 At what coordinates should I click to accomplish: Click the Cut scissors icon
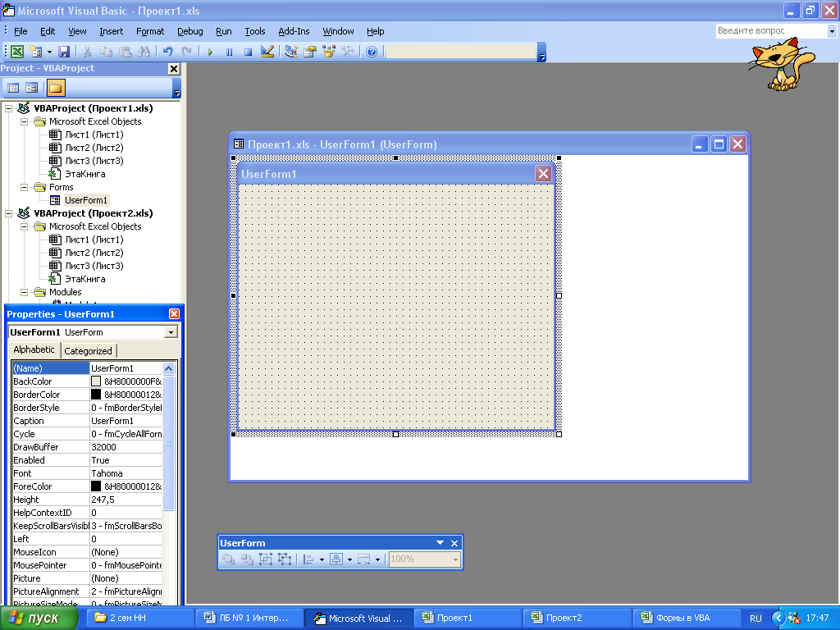[x=87, y=52]
